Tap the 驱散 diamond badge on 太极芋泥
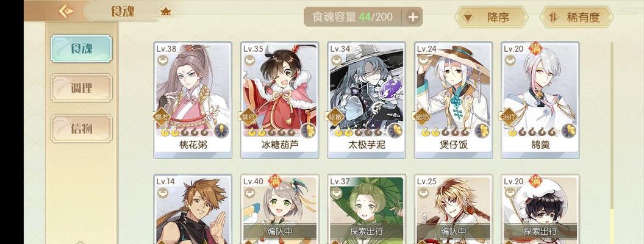This screenshot has height=244, width=644. coord(335,117)
